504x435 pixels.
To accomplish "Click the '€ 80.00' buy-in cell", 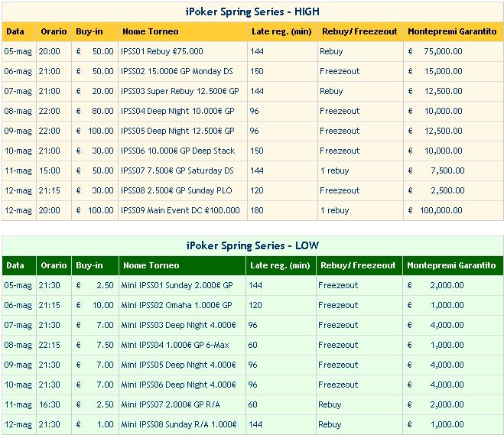I will 95,111.
